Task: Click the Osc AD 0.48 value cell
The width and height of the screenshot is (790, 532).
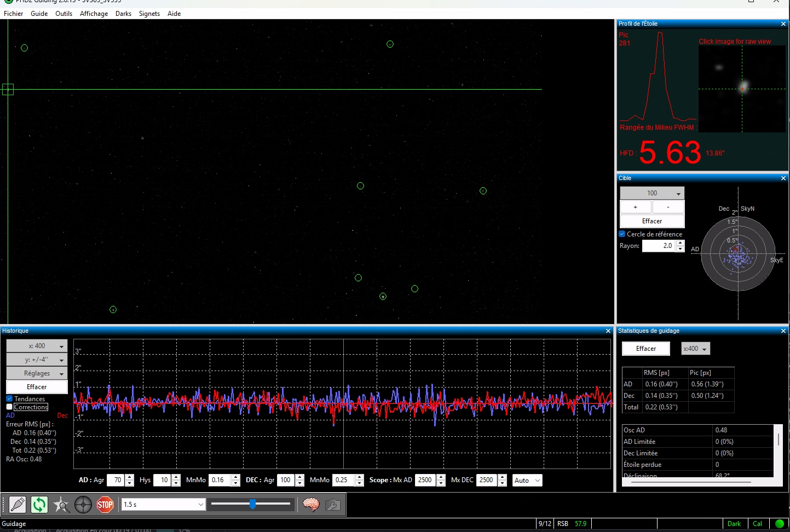Action: click(x=743, y=430)
